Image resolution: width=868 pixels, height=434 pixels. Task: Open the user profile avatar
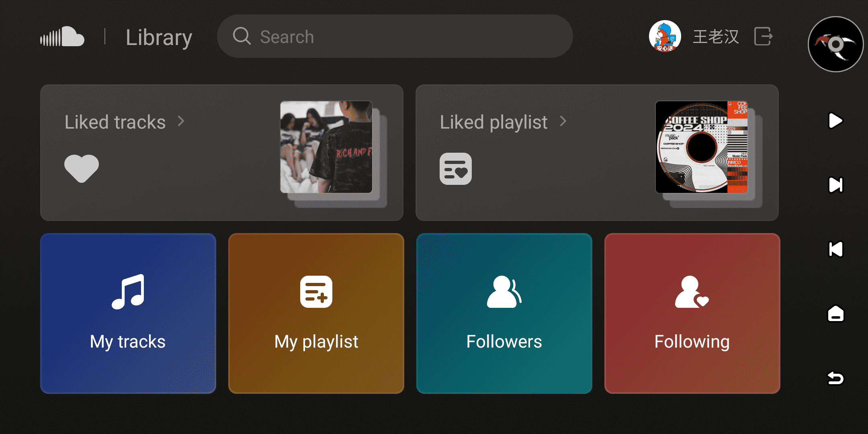(665, 37)
